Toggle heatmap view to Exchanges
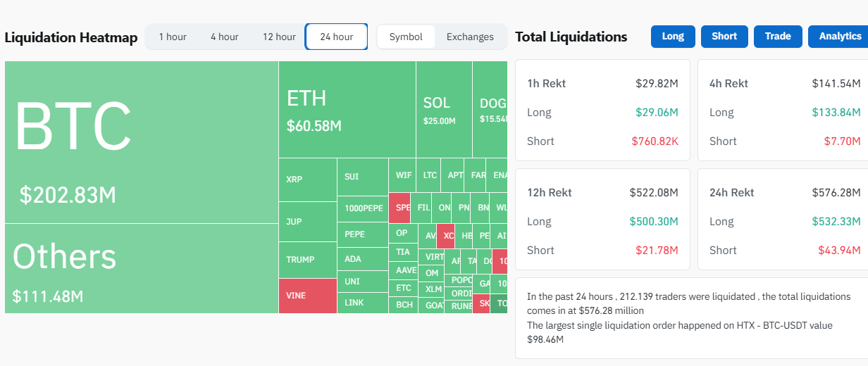868x366 pixels. point(470,37)
